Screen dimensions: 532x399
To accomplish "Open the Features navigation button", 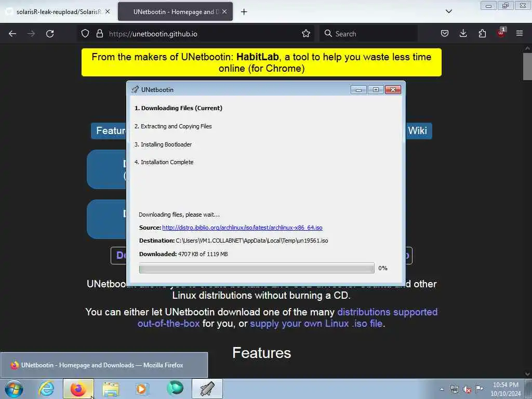I will (109, 130).
